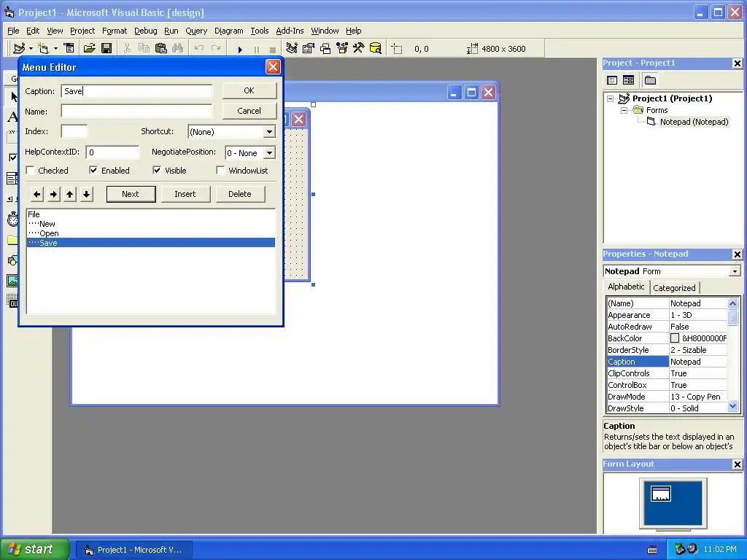Click the Paste clipboard toolbar icon
Image resolution: width=747 pixels, height=560 pixels.
(x=161, y=48)
